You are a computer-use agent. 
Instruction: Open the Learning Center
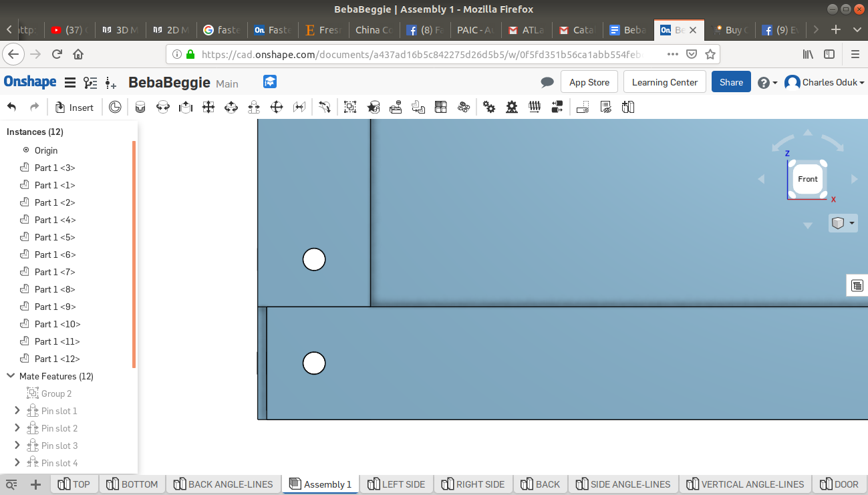[665, 82]
